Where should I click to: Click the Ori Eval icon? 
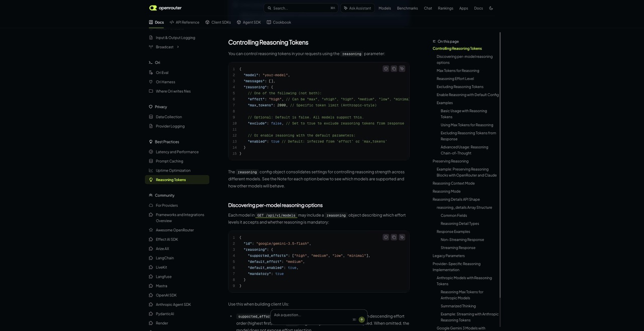click(151, 72)
